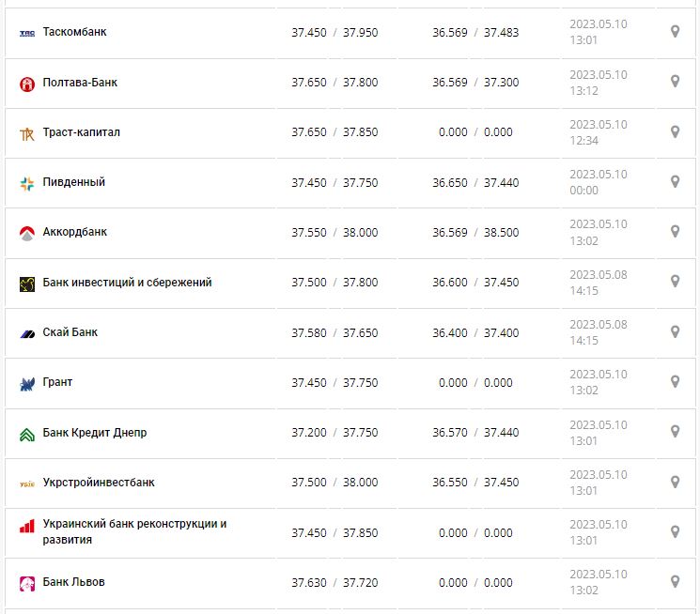Click the Траст-капитал logo icon

[x=26, y=133]
